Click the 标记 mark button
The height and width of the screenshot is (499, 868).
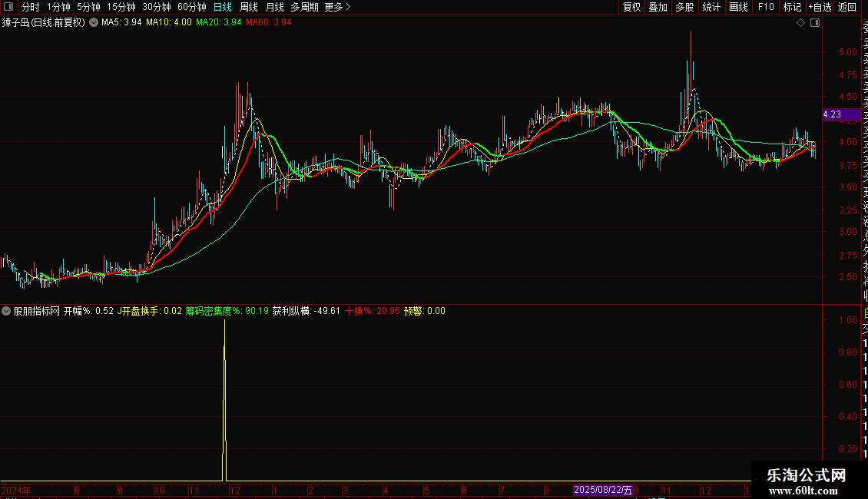coord(792,7)
